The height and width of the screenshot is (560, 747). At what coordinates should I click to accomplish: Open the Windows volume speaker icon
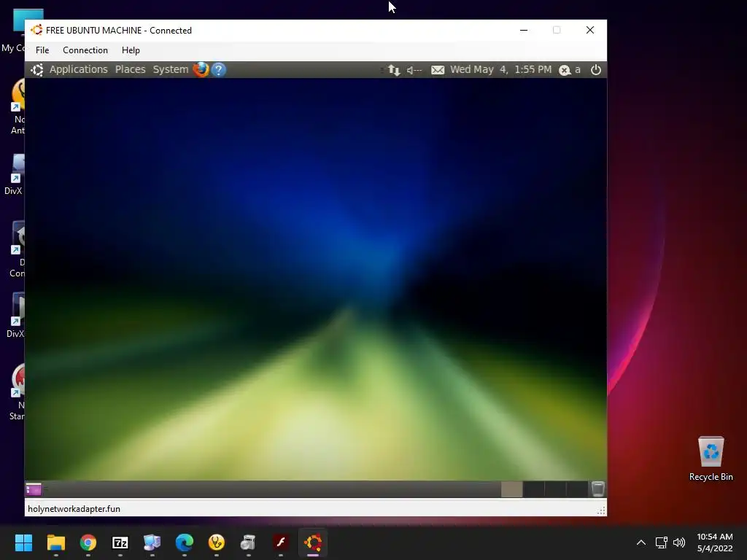679,542
